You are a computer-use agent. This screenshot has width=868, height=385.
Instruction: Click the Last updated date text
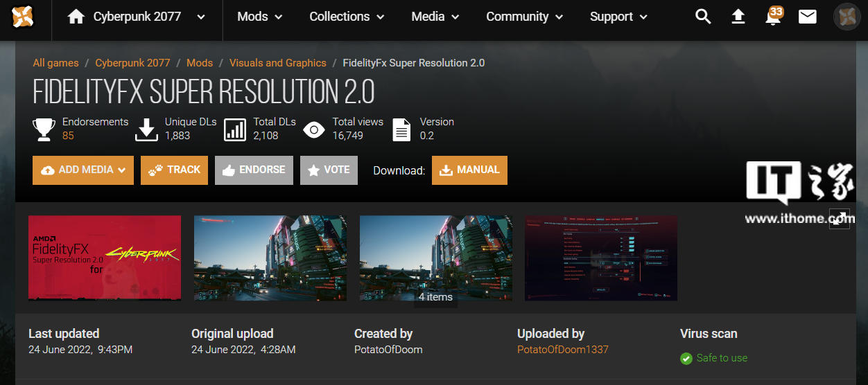pyautogui.click(x=80, y=350)
